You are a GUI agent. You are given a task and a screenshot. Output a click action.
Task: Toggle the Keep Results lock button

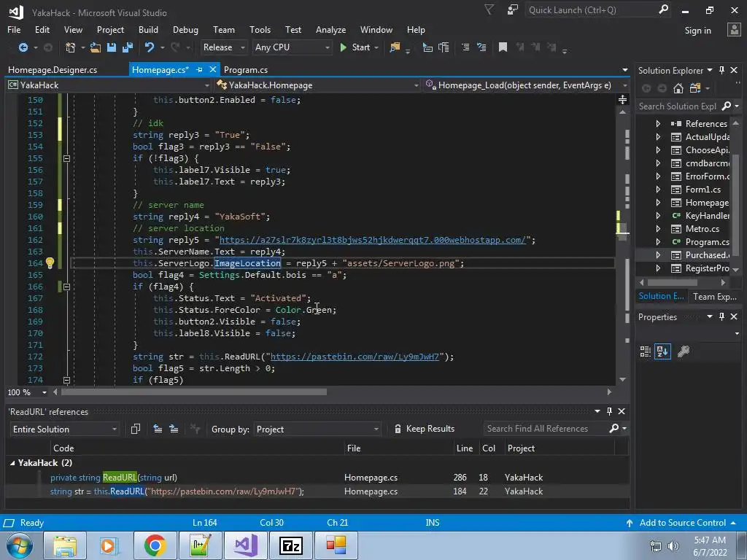coord(424,429)
